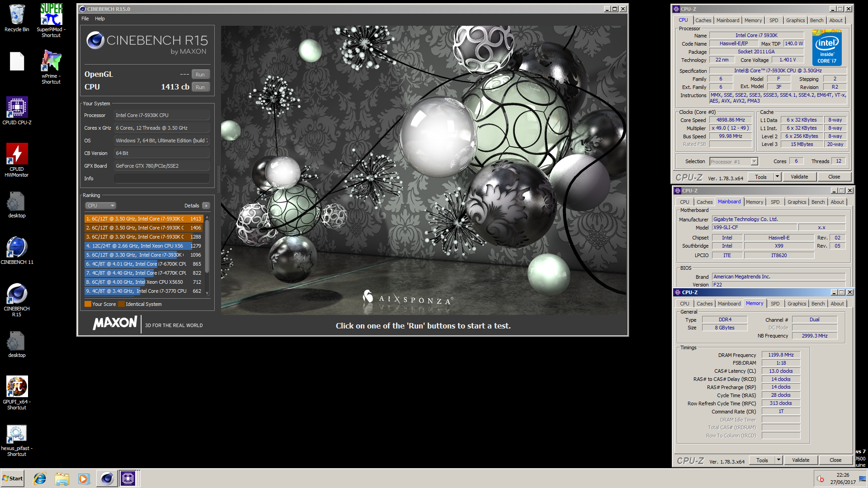Select the rank 1 i7-5930K 1413 entry
Viewport: 868px width, 488px height.
click(143, 219)
